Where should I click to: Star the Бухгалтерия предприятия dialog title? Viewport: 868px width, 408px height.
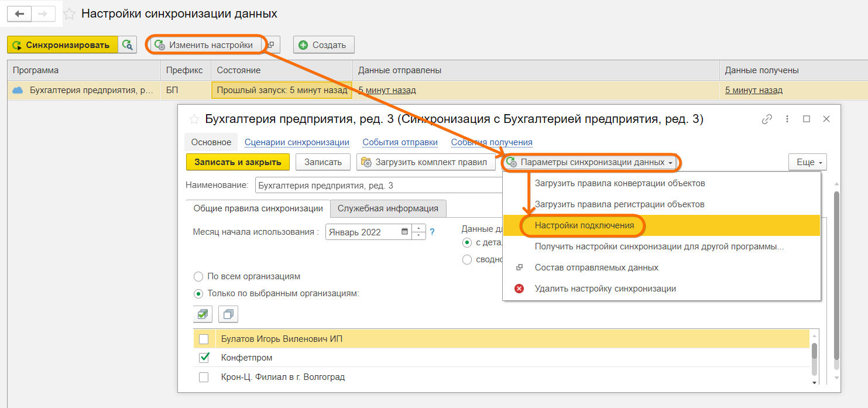click(x=194, y=119)
